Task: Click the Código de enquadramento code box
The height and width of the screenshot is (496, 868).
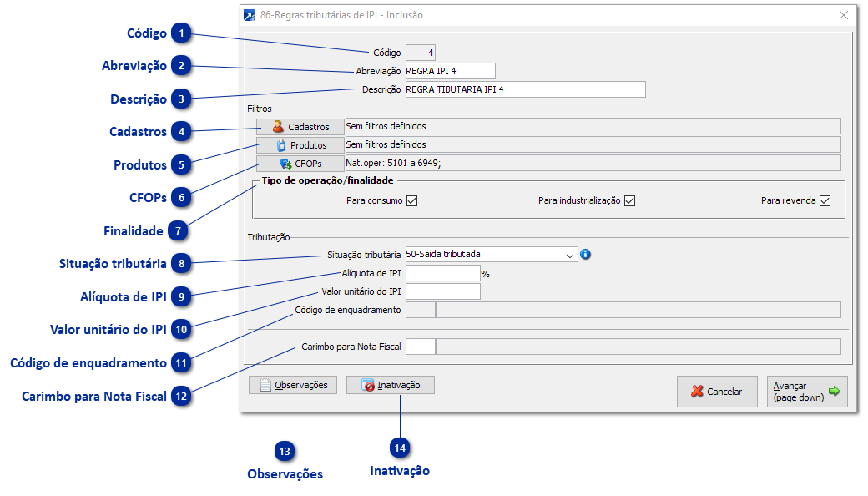Action: (x=421, y=310)
